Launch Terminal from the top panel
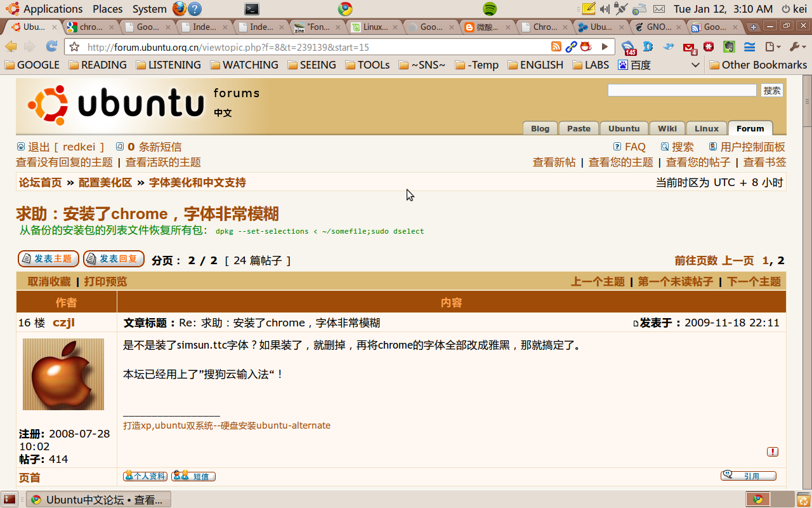The height and width of the screenshot is (508, 812). (x=252, y=9)
